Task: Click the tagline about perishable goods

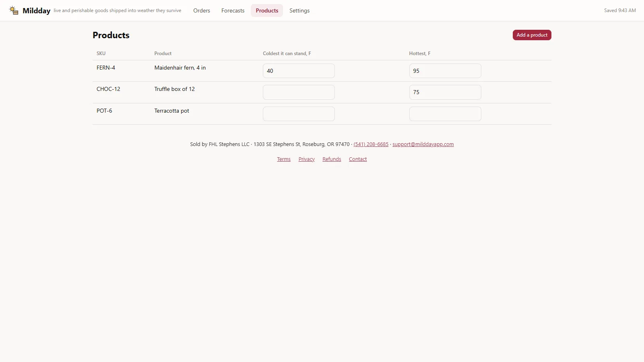Action: pyautogui.click(x=118, y=10)
